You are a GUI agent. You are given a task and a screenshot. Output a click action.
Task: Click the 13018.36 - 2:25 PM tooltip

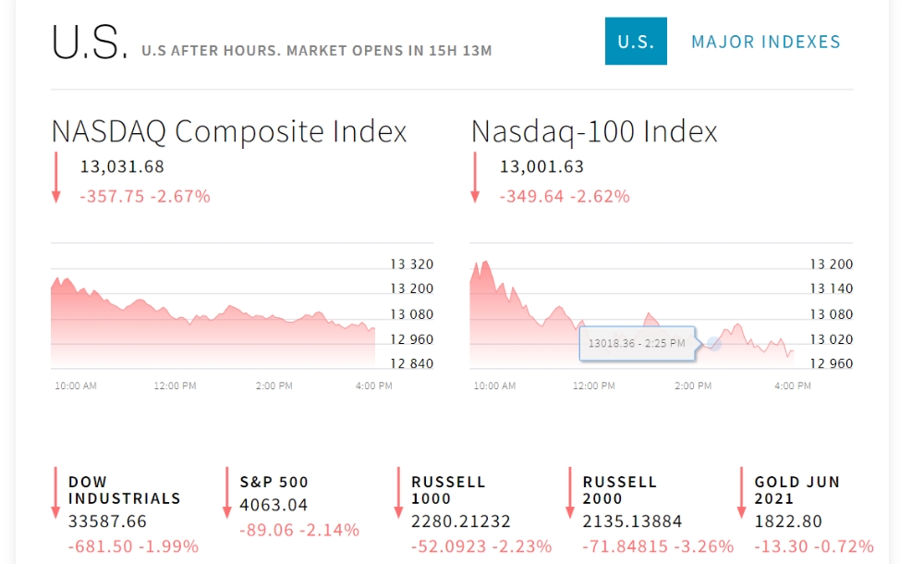(x=637, y=343)
